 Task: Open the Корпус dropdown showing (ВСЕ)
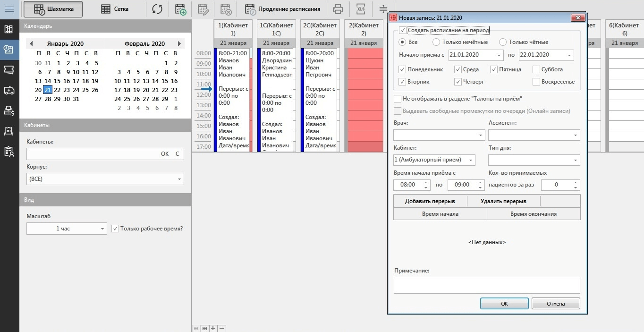(x=179, y=179)
